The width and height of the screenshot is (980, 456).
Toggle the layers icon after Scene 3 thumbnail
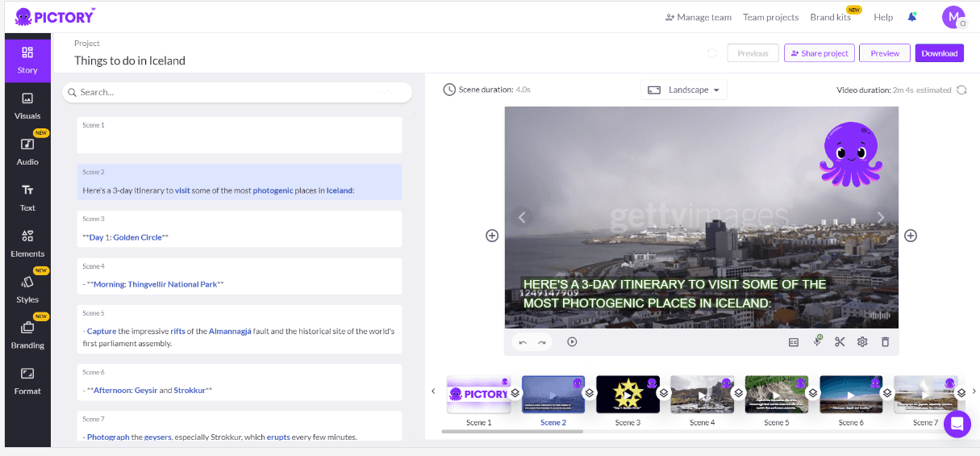[x=663, y=393]
